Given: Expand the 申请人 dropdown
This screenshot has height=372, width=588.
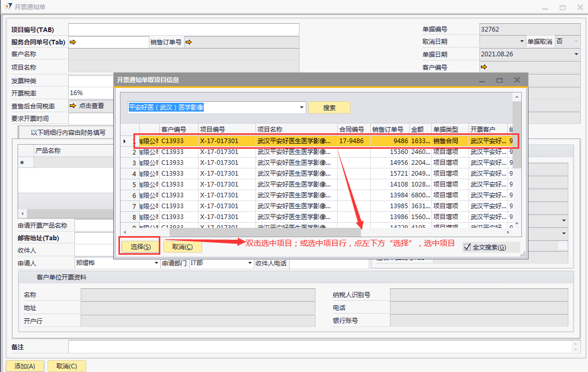Looking at the screenshot, I should (x=157, y=263).
